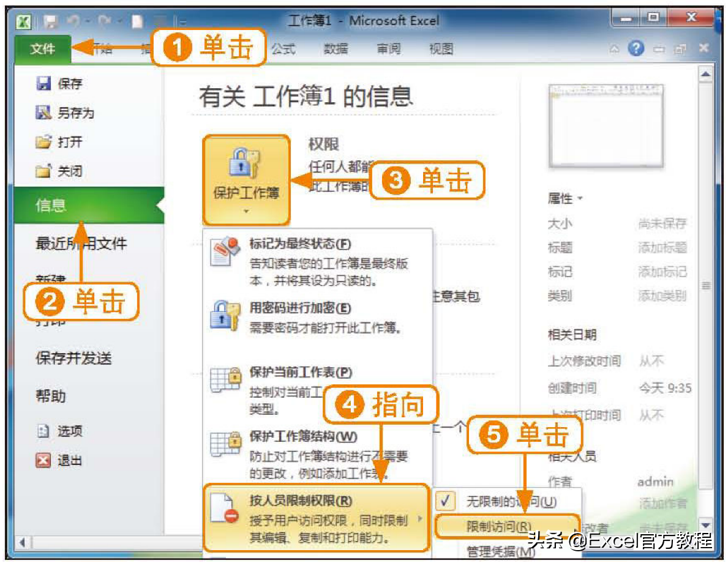Click the customize quick access toolbar arrow
The width and height of the screenshot is (728, 566).
click(182, 21)
